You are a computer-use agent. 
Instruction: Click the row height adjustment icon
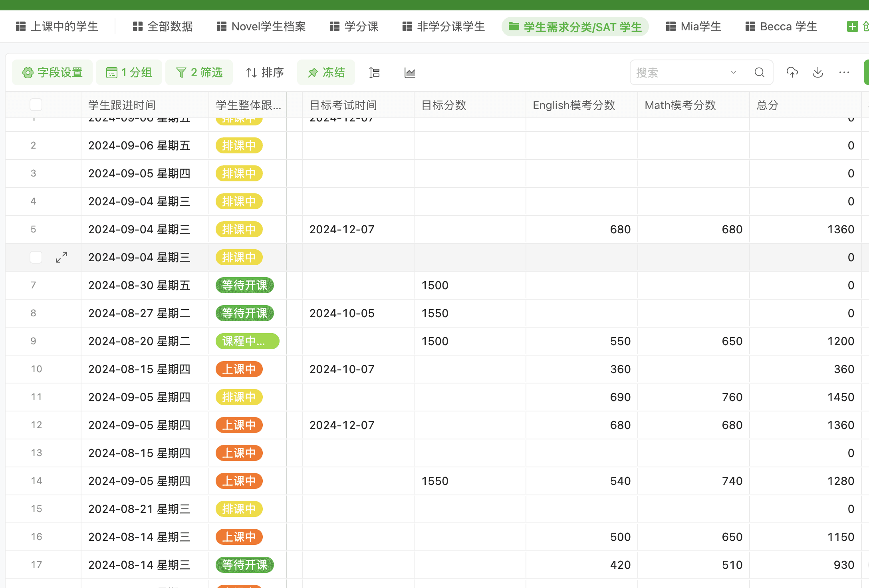[374, 73]
